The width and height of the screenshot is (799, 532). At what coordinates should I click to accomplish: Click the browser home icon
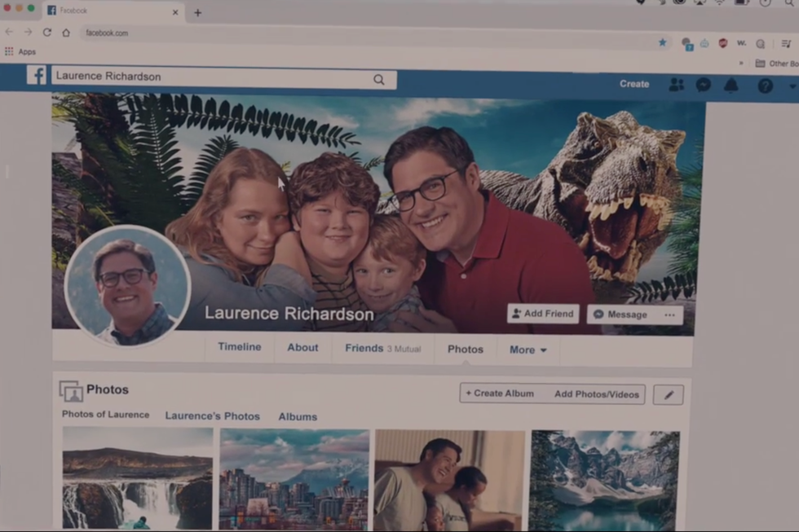click(66, 33)
